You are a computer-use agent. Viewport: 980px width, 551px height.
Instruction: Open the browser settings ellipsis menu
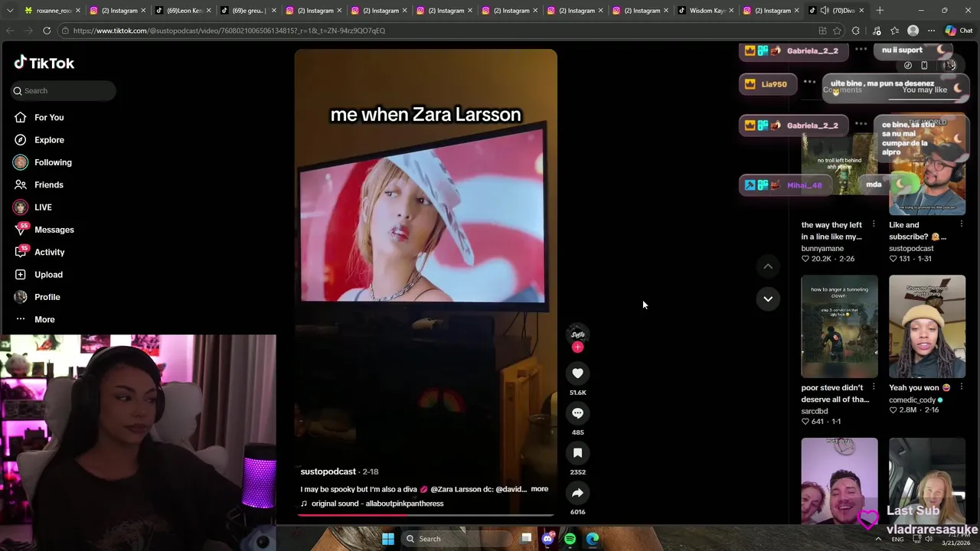[x=931, y=31]
